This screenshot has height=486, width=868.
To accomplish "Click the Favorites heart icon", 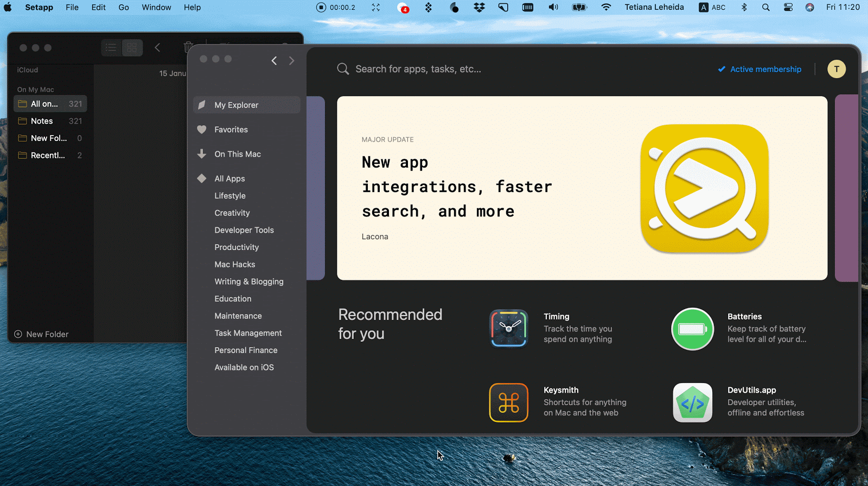I will tap(202, 130).
